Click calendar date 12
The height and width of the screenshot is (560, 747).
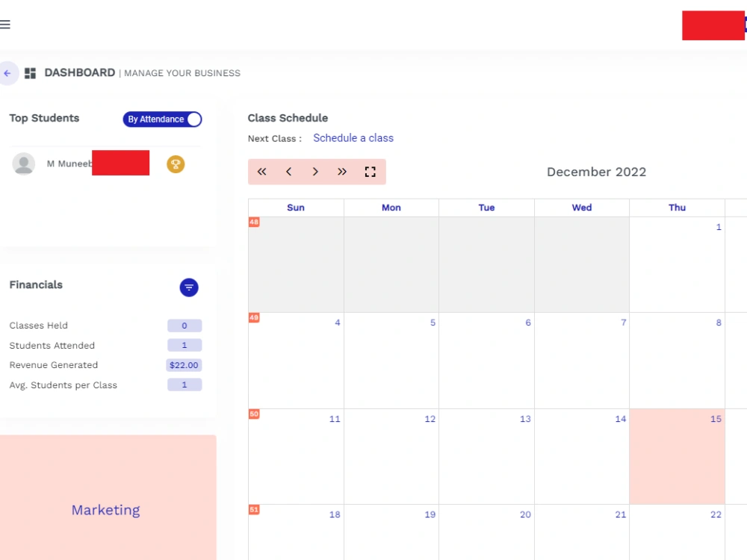tap(430, 419)
